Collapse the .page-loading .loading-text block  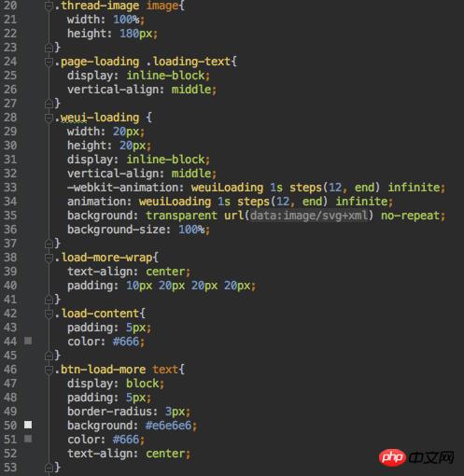(x=49, y=62)
